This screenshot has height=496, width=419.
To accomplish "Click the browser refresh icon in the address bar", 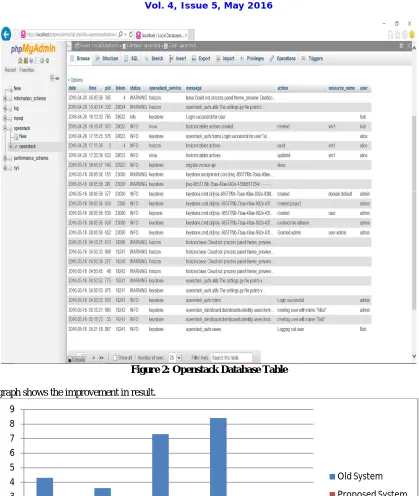I will coord(131,34).
